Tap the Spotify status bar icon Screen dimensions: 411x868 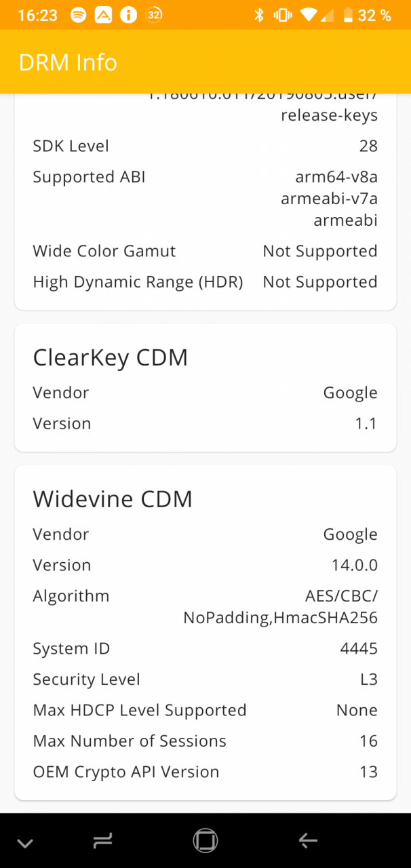pyautogui.click(x=79, y=15)
